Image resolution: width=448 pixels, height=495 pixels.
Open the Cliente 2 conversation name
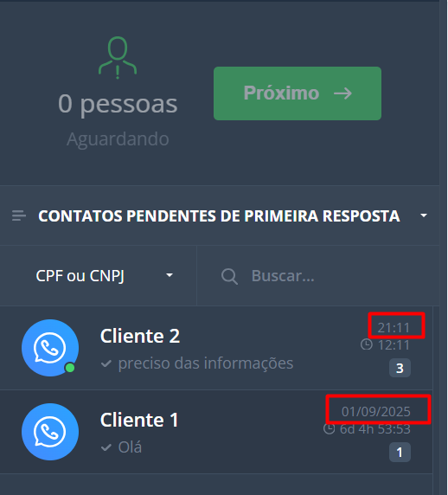[140, 336]
